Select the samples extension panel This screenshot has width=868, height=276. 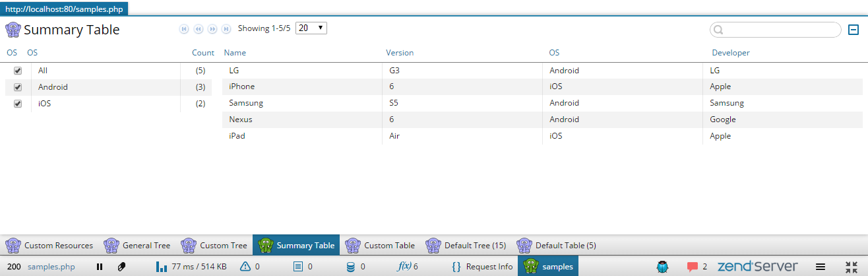click(x=549, y=267)
